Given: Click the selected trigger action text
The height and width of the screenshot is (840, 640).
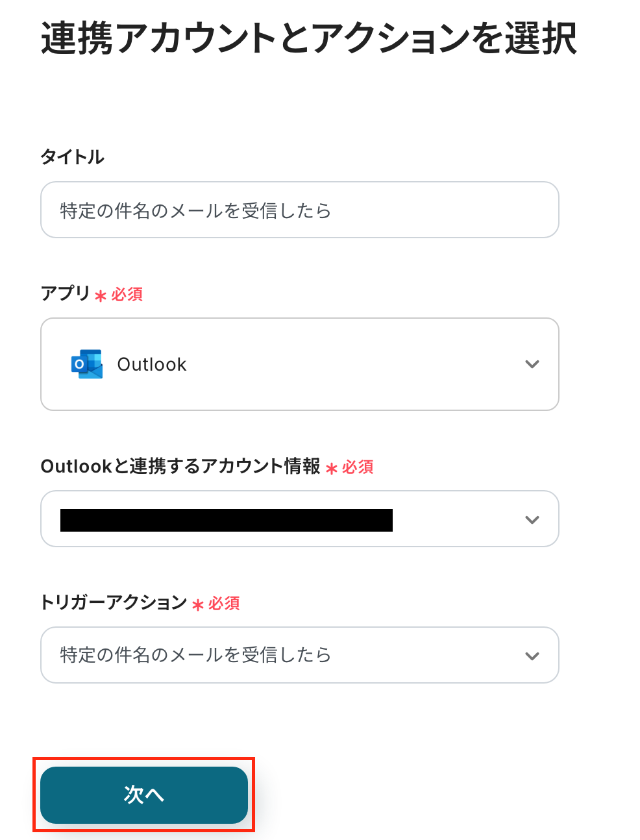Looking at the screenshot, I should pyautogui.click(x=195, y=655).
